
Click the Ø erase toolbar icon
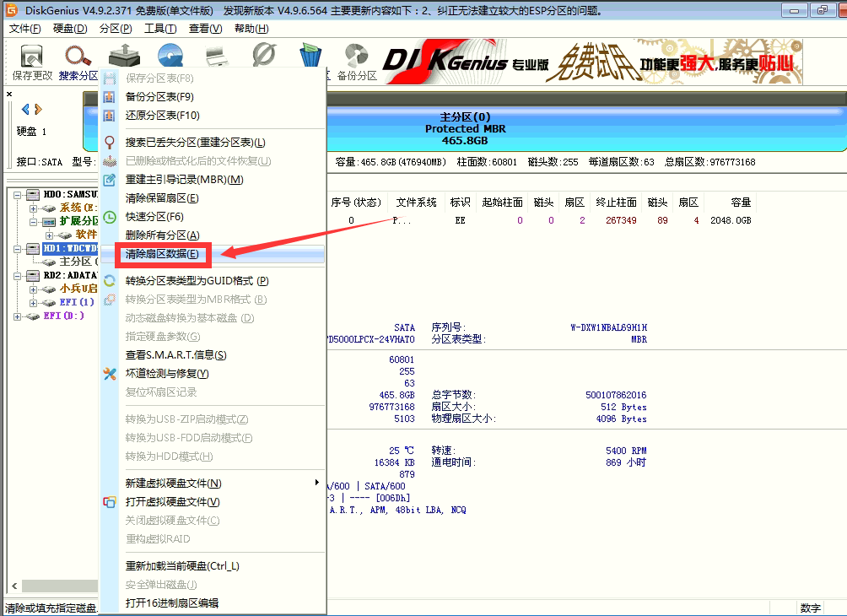[264, 55]
